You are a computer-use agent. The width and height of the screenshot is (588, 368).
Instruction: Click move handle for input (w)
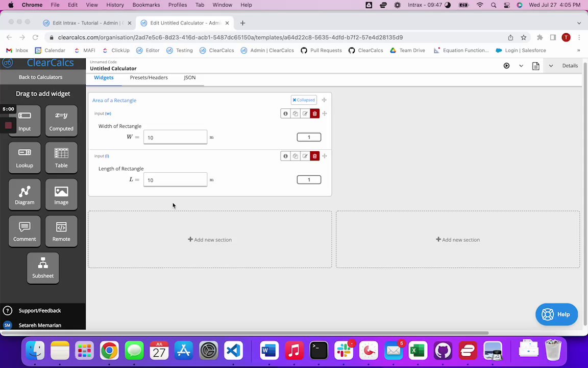(x=325, y=113)
